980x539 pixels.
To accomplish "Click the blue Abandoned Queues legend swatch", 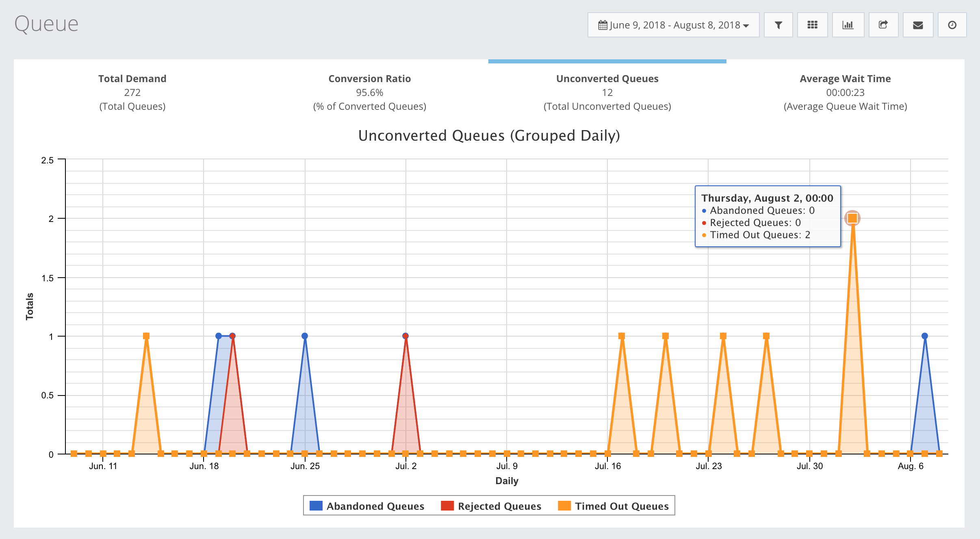I will coord(316,506).
